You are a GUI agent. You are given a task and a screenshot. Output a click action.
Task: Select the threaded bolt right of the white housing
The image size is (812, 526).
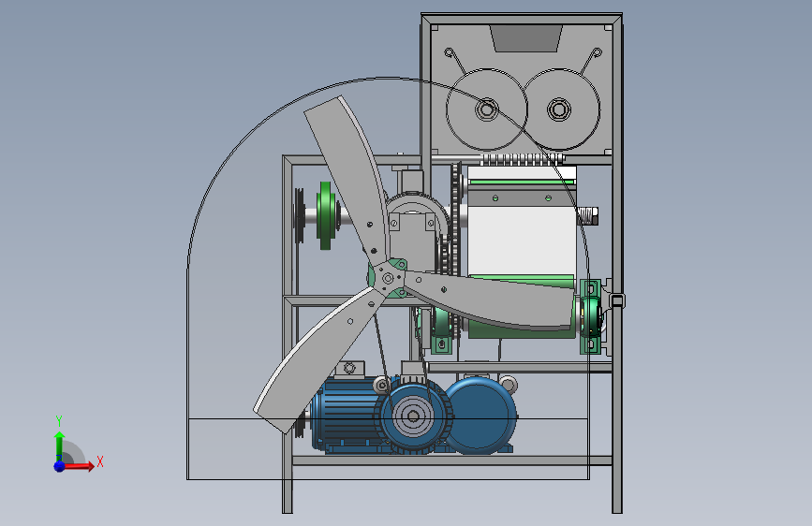pos(588,216)
